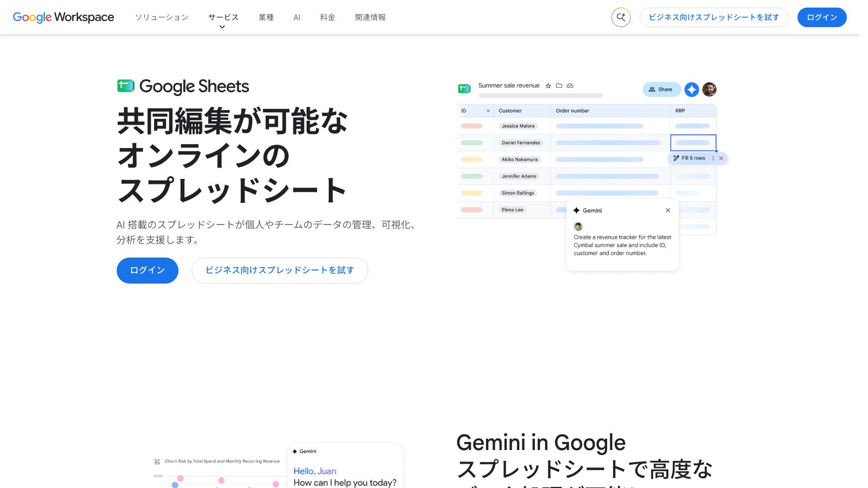Click the cloud saved status icon
Image resolution: width=868 pixels, height=488 pixels.
coord(570,86)
